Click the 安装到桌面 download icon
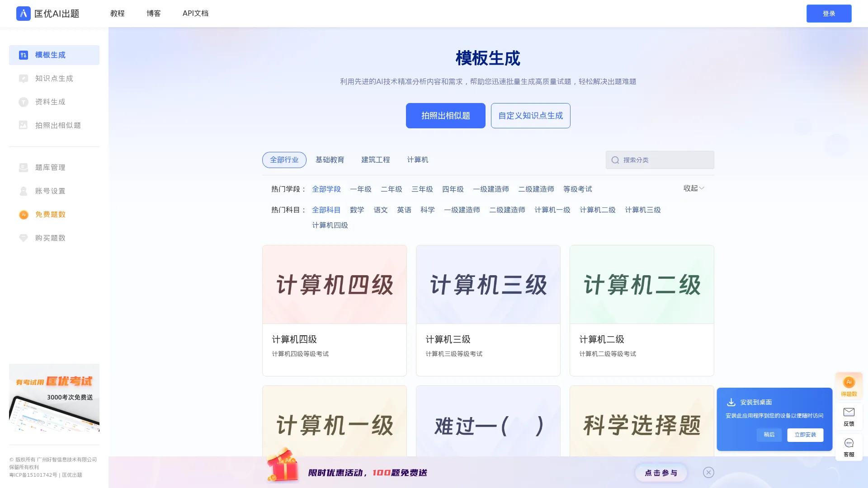This screenshot has width=868, height=488. (x=731, y=402)
